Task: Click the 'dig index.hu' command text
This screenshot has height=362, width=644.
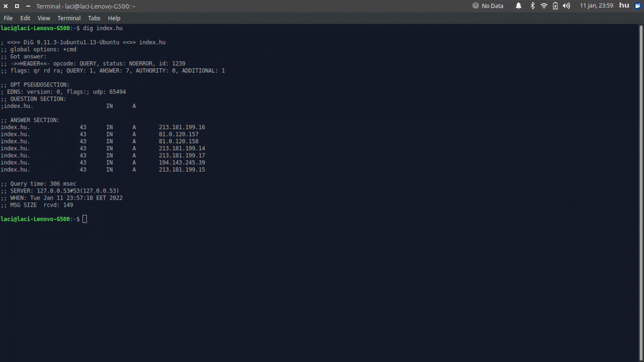Action: click(103, 28)
